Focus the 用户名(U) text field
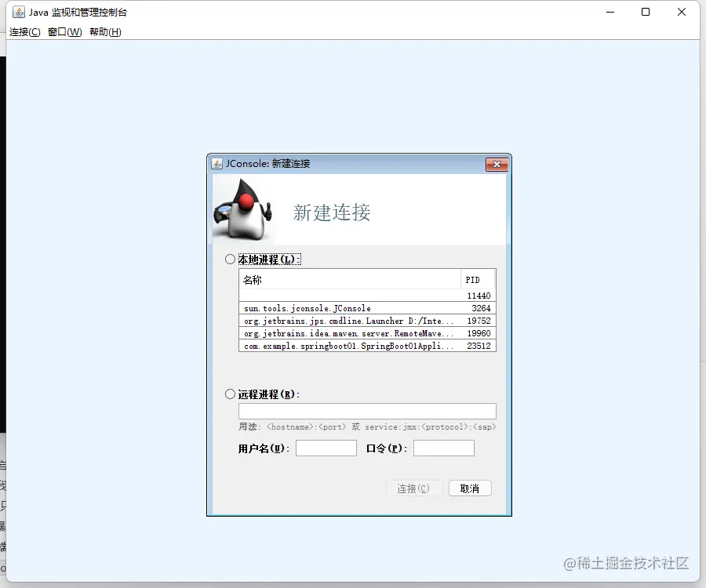This screenshot has height=588, width=706. point(326,448)
